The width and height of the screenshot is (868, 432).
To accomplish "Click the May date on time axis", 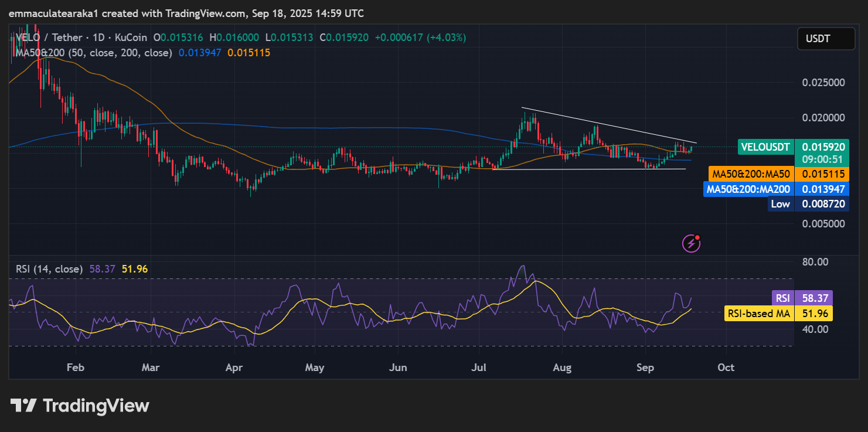I will (315, 368).
